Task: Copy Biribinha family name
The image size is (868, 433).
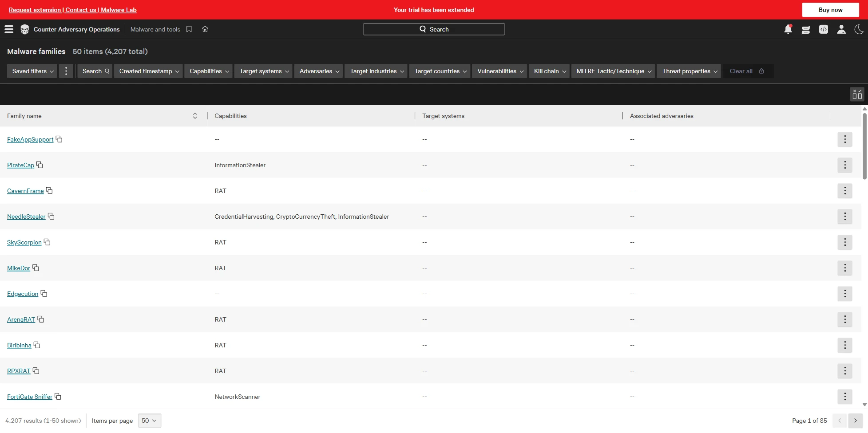Action: coord(37,345)
